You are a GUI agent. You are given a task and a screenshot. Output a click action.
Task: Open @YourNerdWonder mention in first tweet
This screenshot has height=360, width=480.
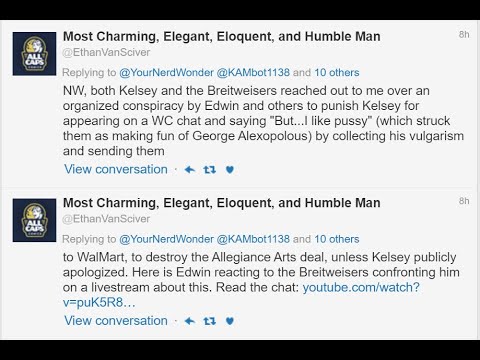click(x=166, y=72)
